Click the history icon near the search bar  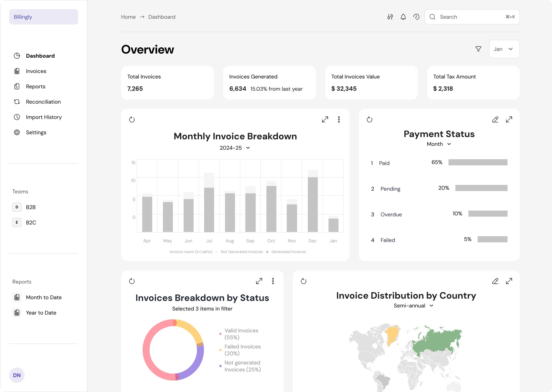[x=416, y=17]
